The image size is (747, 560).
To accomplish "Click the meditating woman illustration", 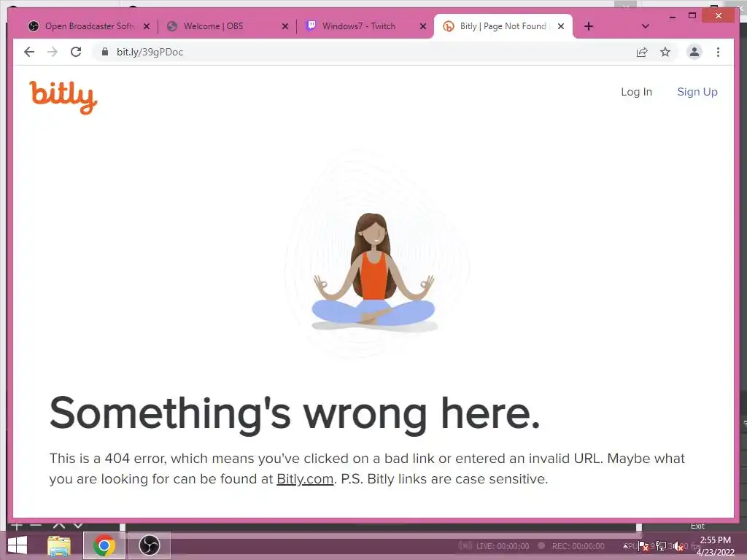I will point(373,271).
